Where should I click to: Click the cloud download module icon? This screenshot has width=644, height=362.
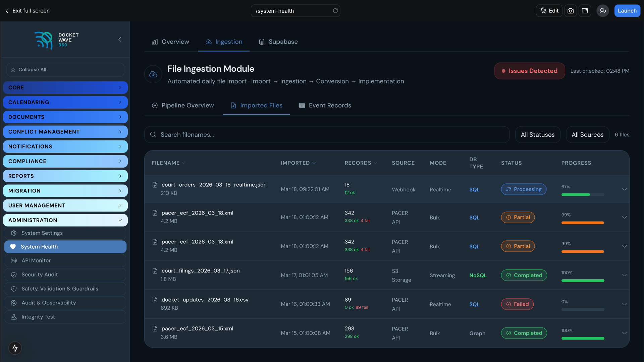[x=153, y=74]
